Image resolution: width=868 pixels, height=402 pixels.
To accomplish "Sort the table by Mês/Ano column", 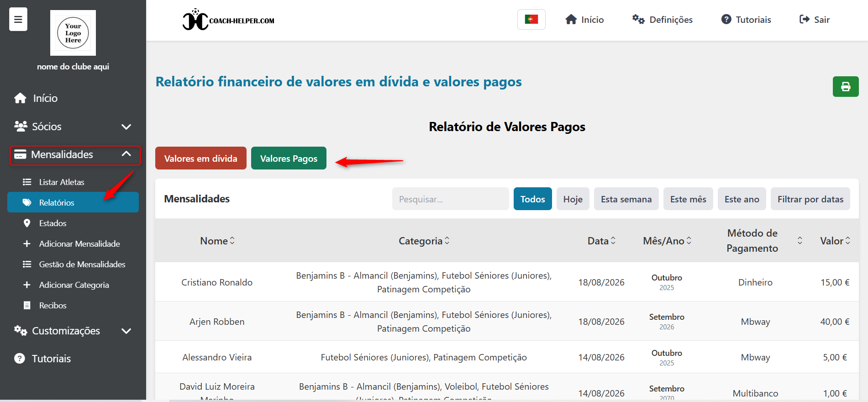I will tap(667, 241).
